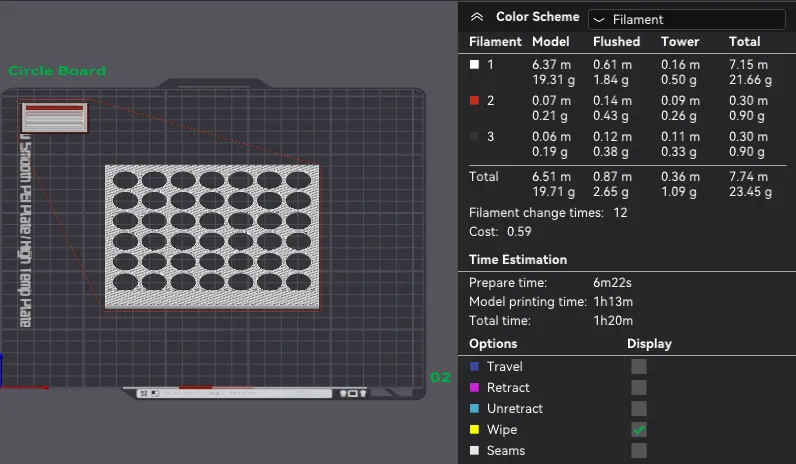Viewport: 796px width, 464px height.
Task: Click the 'Total' row label in the filament table
Action: pos(483,177)
